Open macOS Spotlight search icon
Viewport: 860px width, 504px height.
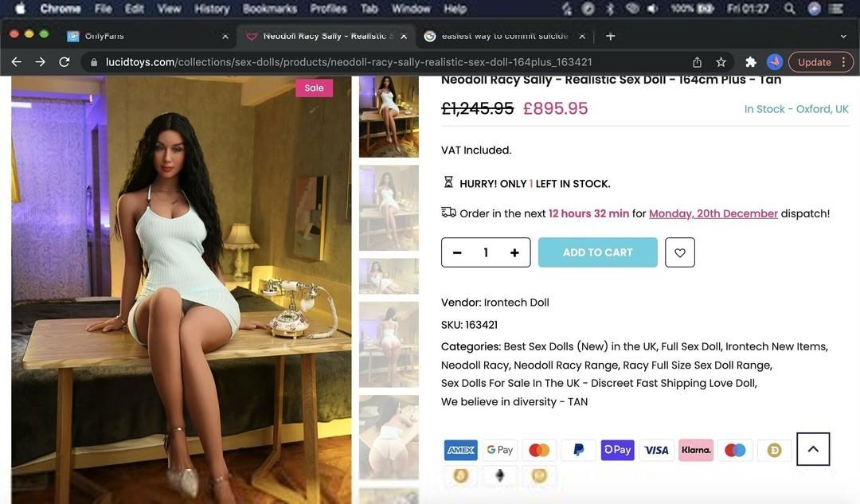click(789, 8)
